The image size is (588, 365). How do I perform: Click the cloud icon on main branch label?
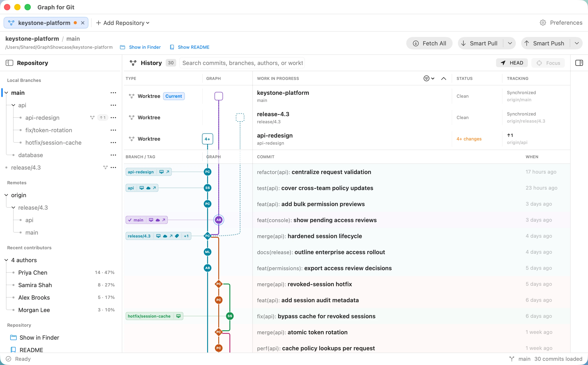point(158,220)
